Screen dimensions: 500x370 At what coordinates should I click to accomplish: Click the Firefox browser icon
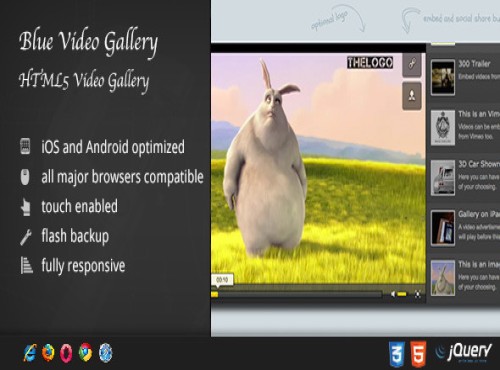pos(48,353)
